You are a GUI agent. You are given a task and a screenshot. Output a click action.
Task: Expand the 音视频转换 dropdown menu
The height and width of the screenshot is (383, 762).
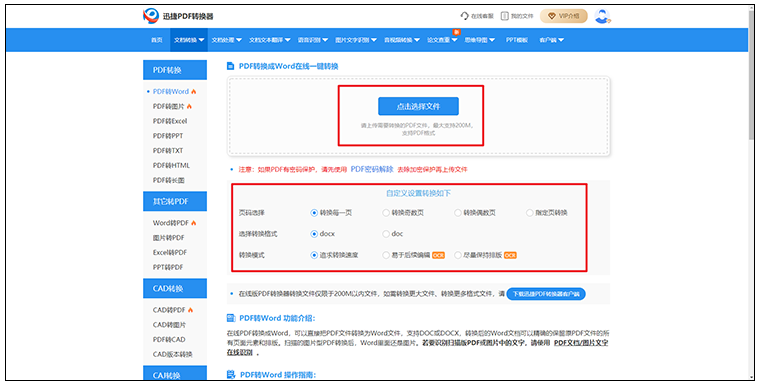401,40
